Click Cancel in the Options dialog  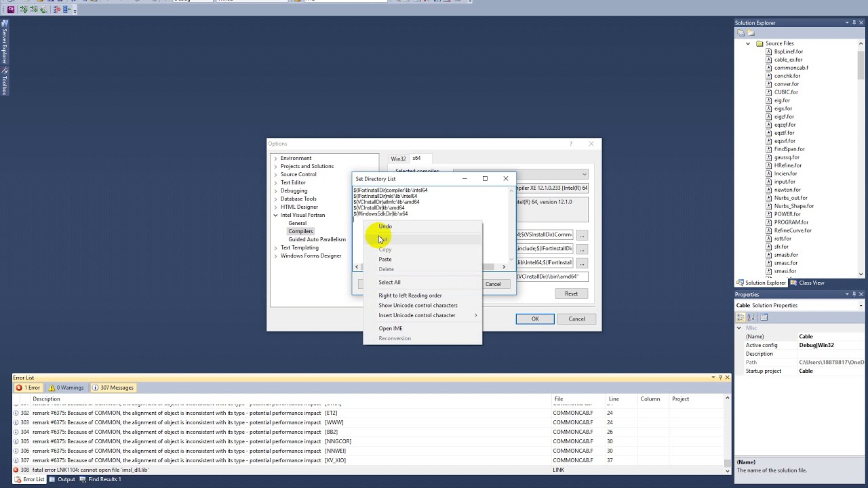(x=576, y=319)
